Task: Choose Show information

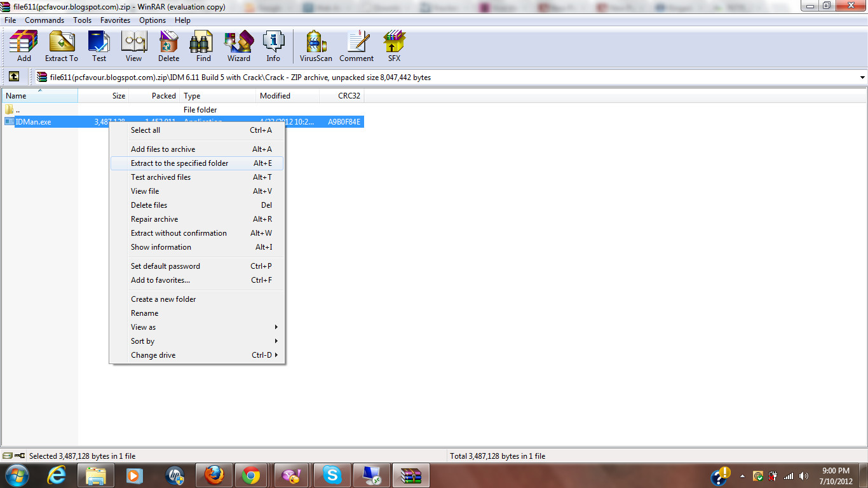Action: pyautogui.click(x=197, y=247)
